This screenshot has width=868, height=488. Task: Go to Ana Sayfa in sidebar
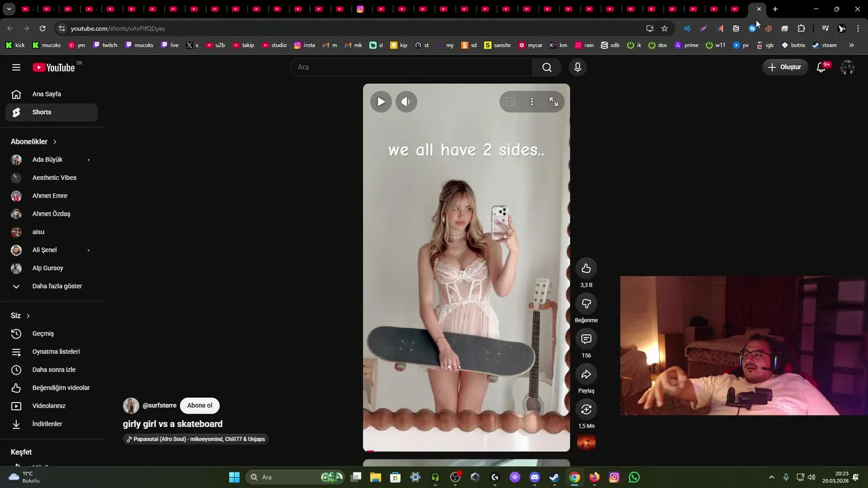coord(52,94)
